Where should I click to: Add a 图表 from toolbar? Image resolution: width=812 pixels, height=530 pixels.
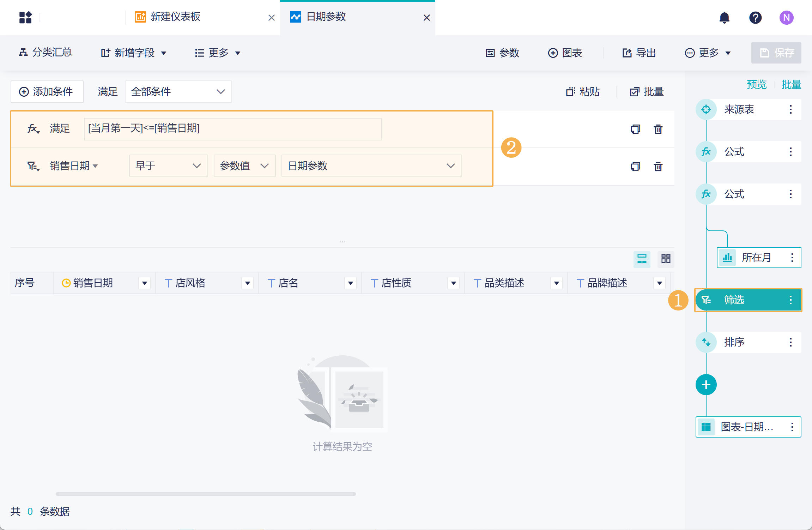pyautogui.click(x=565, y=53)
